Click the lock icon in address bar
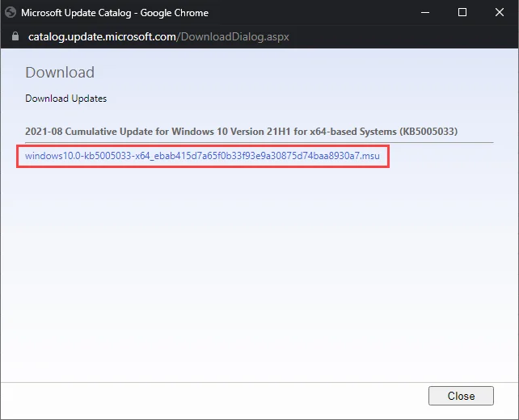The image size is (519, 420). pyautogui.click(x=15, y=36)
